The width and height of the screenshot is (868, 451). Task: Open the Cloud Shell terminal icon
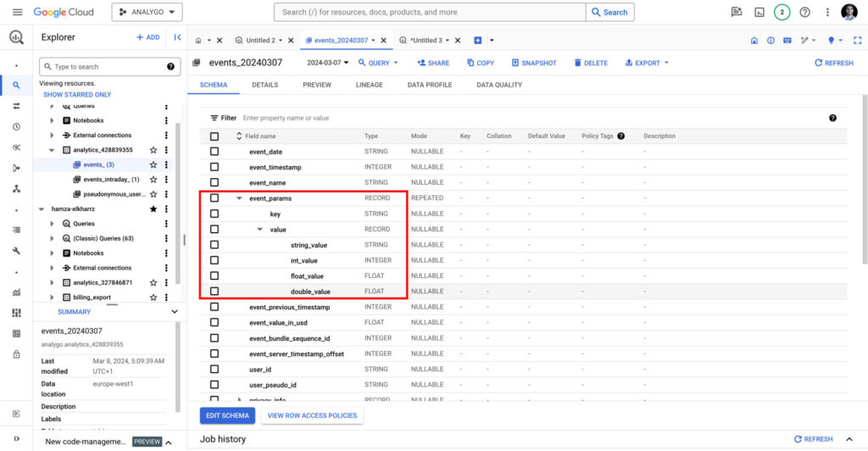759,12
